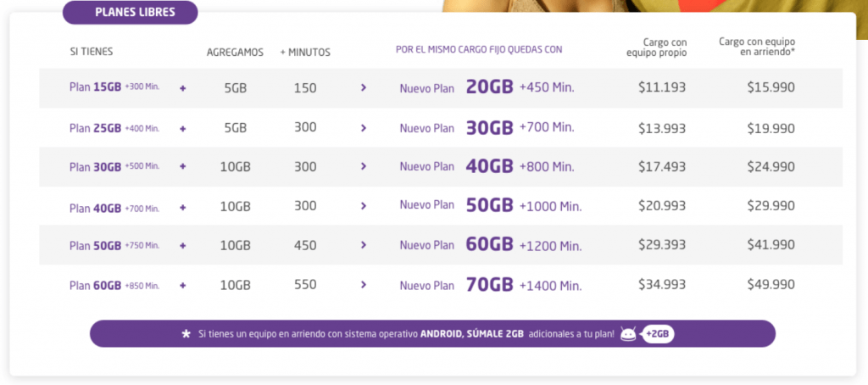Click the $34.993 equipo propio price
This screenshot has width=868, height=385.
tap(662, 285)
